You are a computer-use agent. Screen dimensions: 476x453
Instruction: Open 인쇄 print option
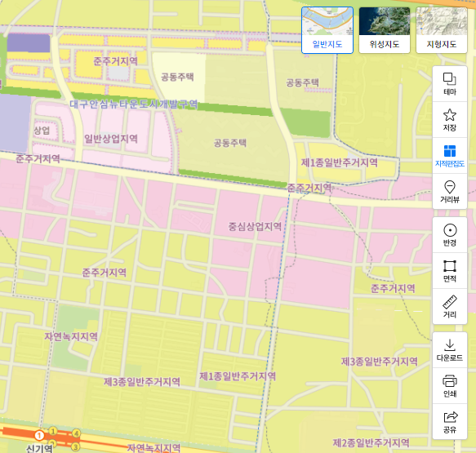tap(450, 385)
